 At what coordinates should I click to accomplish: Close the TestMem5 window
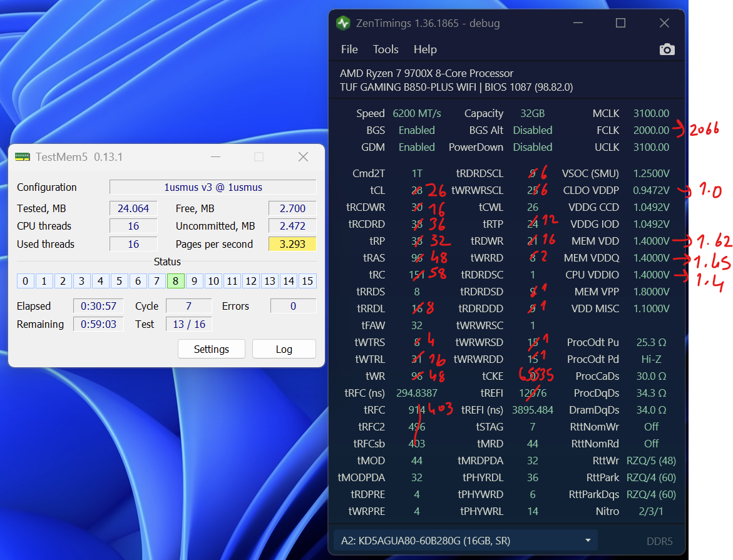304,156
